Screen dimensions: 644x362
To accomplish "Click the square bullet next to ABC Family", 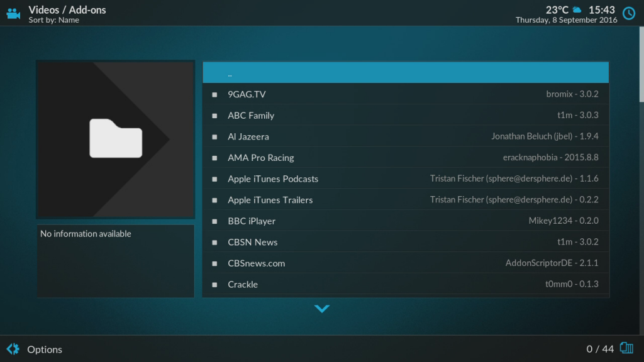I will pos(214,116).
